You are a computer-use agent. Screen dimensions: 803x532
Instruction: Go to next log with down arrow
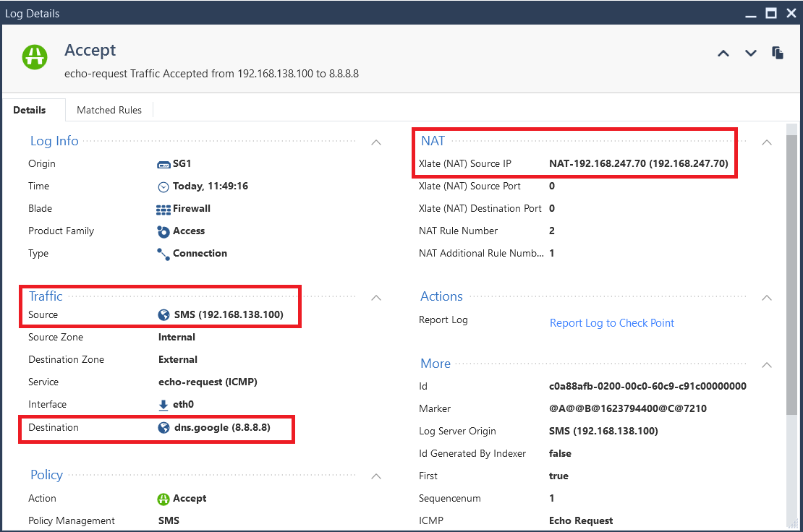(751, 53)
